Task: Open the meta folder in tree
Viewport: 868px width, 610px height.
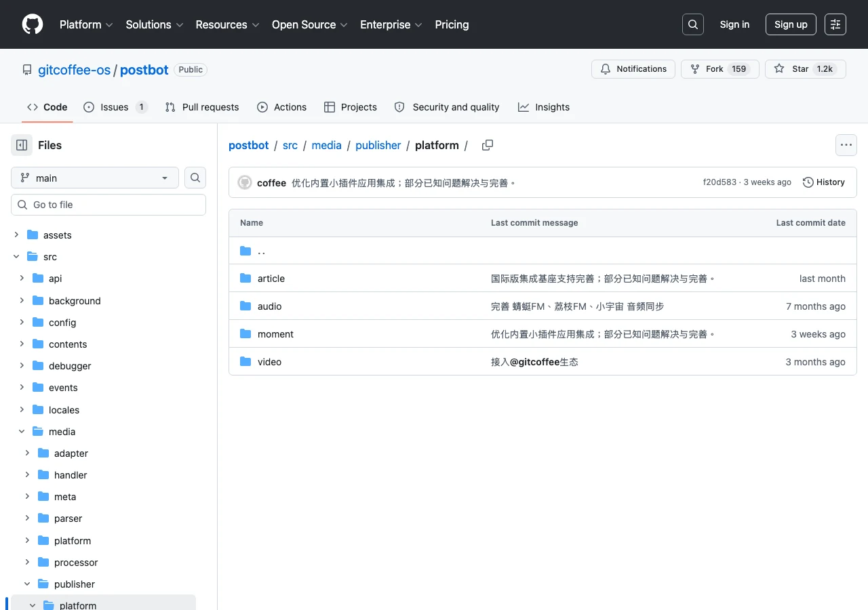Action: (65, 497)
